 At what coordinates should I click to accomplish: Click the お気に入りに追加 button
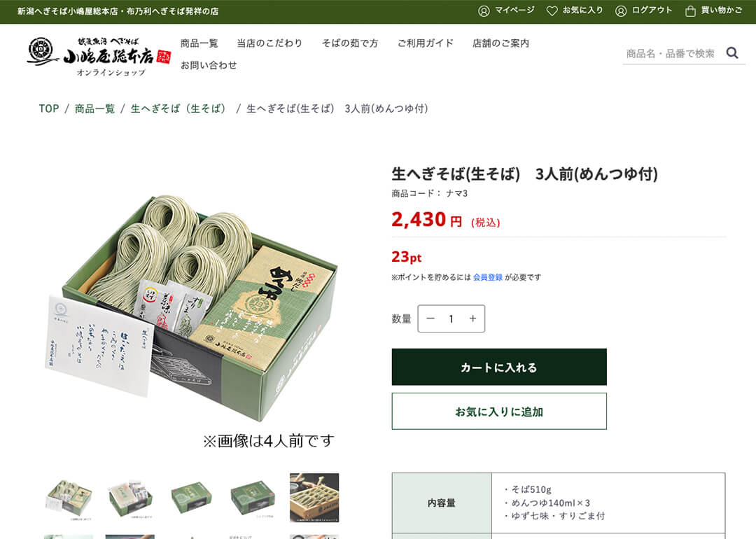[x=499, y=411]
